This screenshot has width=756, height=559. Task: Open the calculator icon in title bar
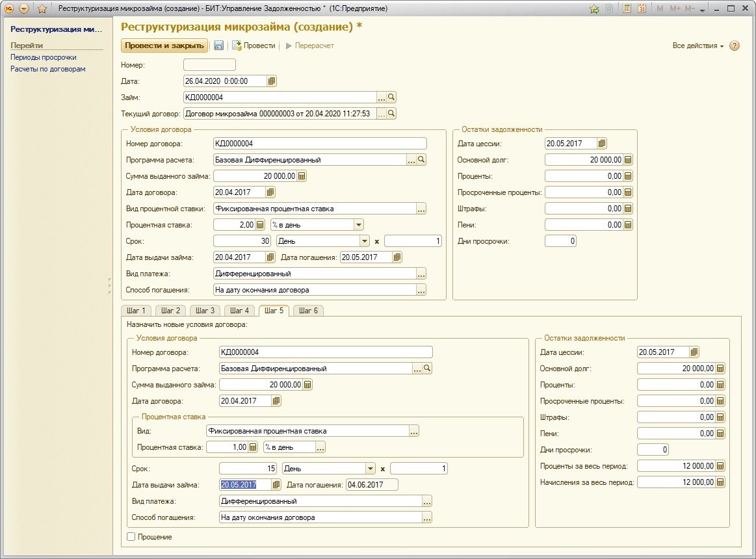pyautogui.click(x=627, y=8)
